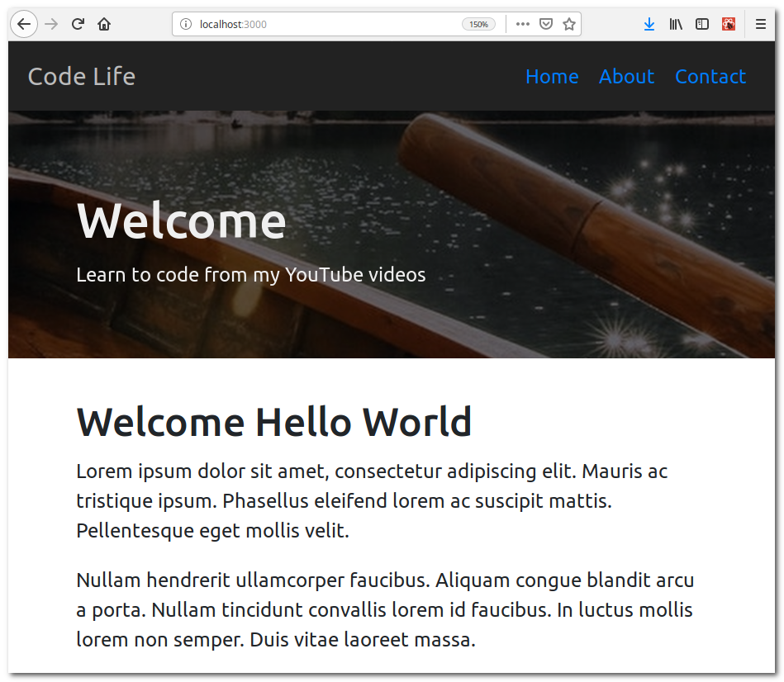Image resolution: width=784 pixels, height=682 pixels.
Task: Reload the current page
Action: pyautogui.click(x=77, y=24)
